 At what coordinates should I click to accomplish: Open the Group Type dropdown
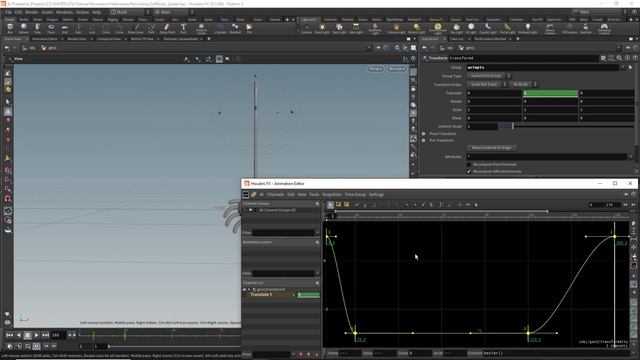488,76
